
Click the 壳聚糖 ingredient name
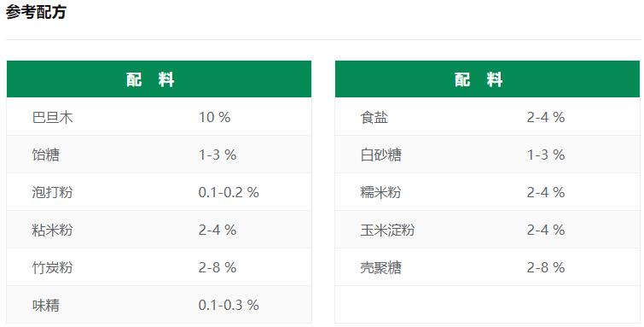click(x=380, y=267)
